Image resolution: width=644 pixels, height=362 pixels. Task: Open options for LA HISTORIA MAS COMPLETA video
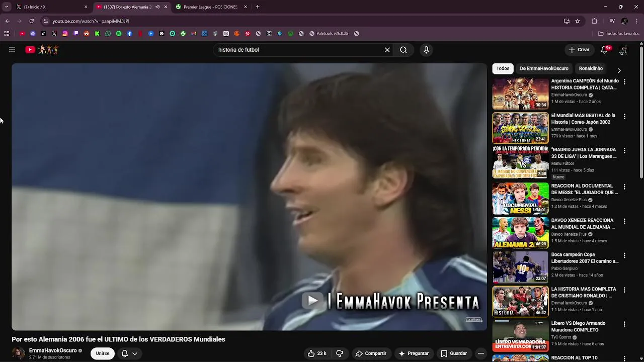(x=624, y=290)
